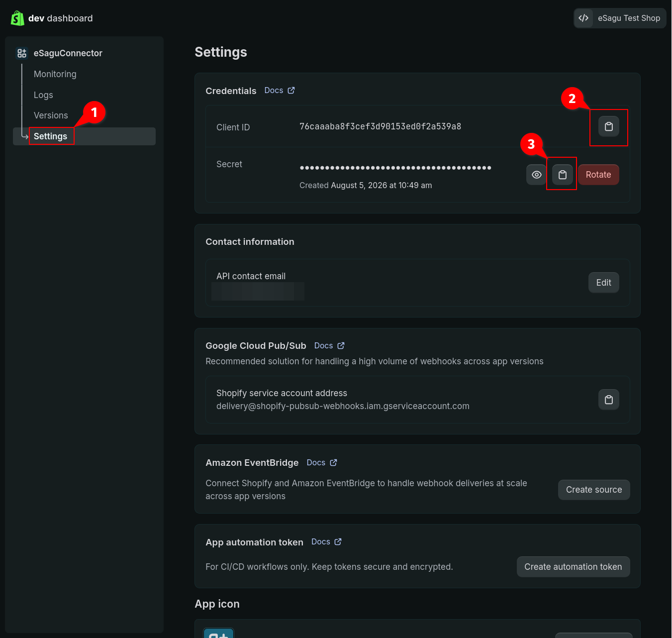Open the Logs page
672x638 pixels.
(x=43, y=95)
